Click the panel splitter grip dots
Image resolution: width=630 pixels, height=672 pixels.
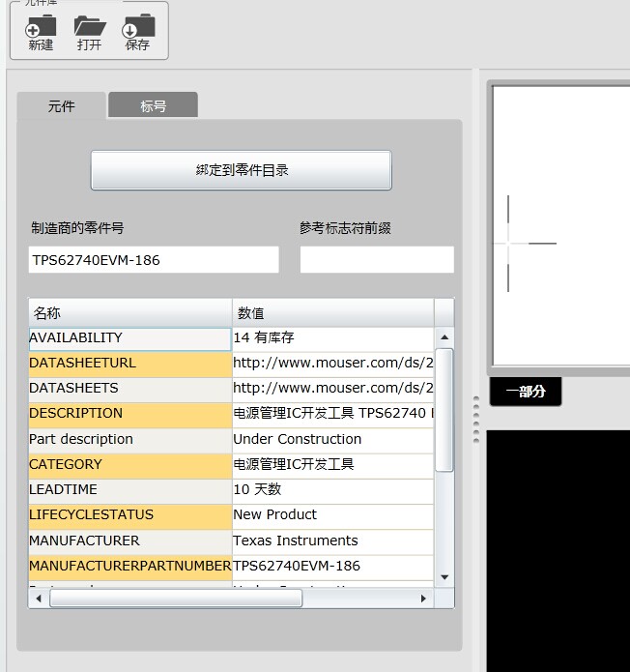(476, 420)
